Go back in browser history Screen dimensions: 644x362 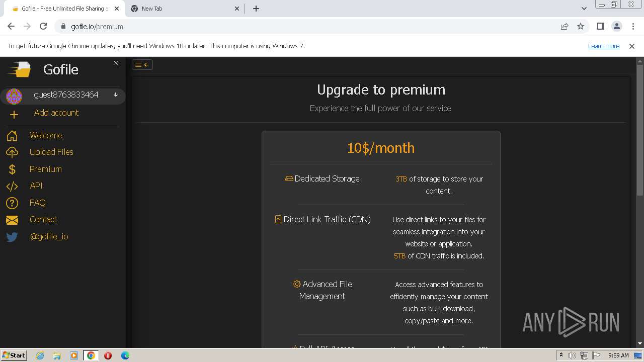[11, 26]
